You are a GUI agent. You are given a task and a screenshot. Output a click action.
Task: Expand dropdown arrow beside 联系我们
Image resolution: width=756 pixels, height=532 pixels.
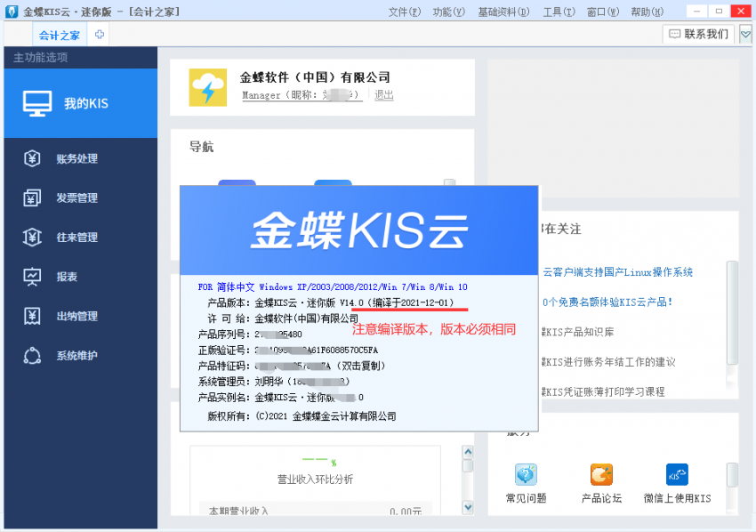pyautogui.click(x=745, y=35)
